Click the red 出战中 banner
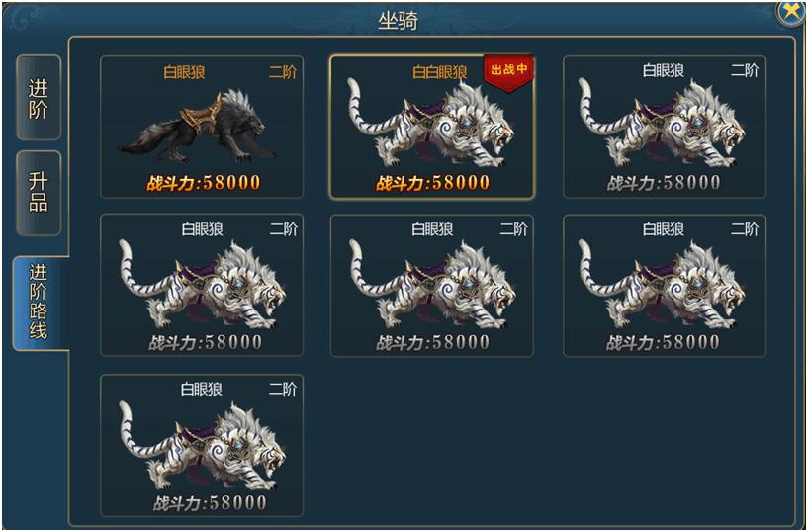The width and height of the screenshot is (808, 532). pyautogui.click(x=508, y=73)
